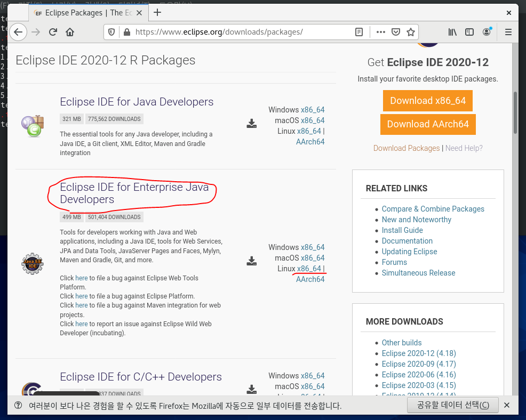Open Eclipse 2020-06 (4.16) link
This screenshot has height=420, width=526.
point(419,375)
